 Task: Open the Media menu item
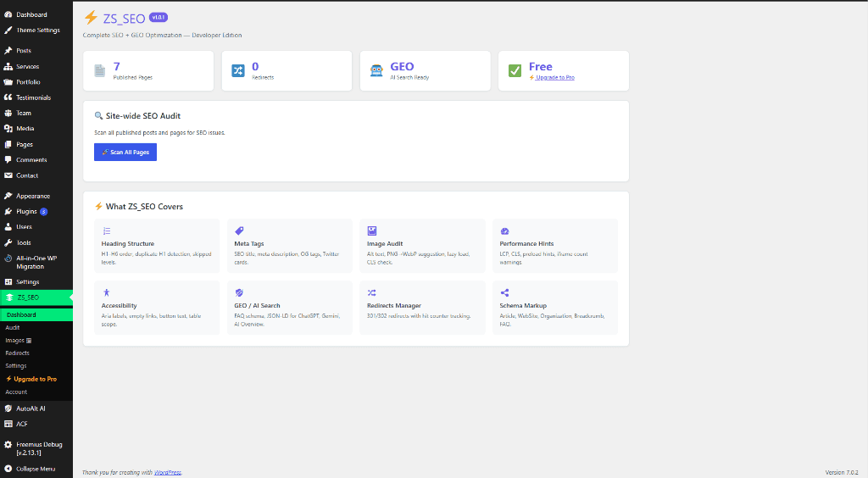(25, 128)
